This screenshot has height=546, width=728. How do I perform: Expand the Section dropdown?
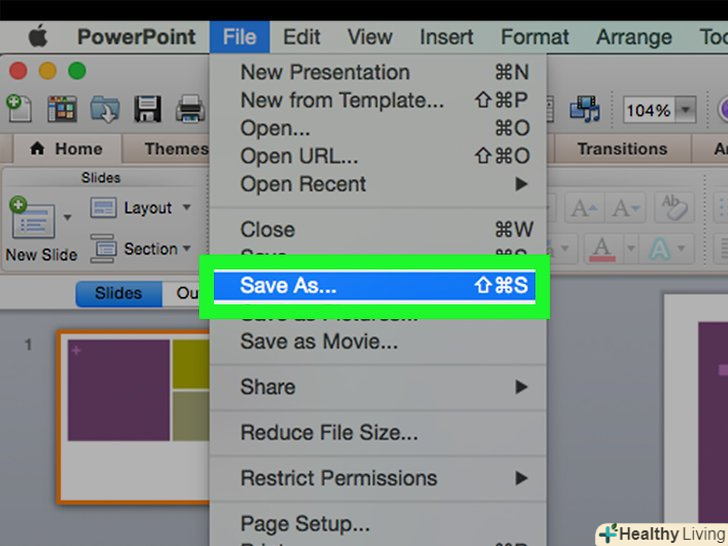(141, 248)
